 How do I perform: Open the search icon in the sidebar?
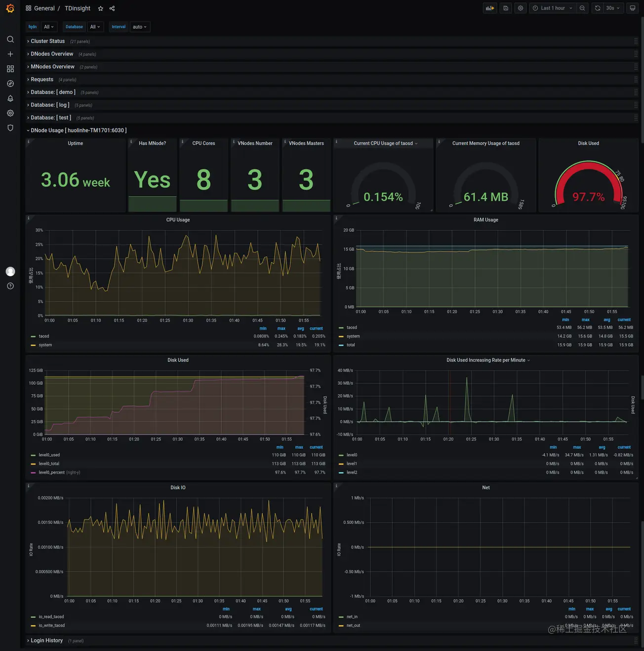click(10, 40)
